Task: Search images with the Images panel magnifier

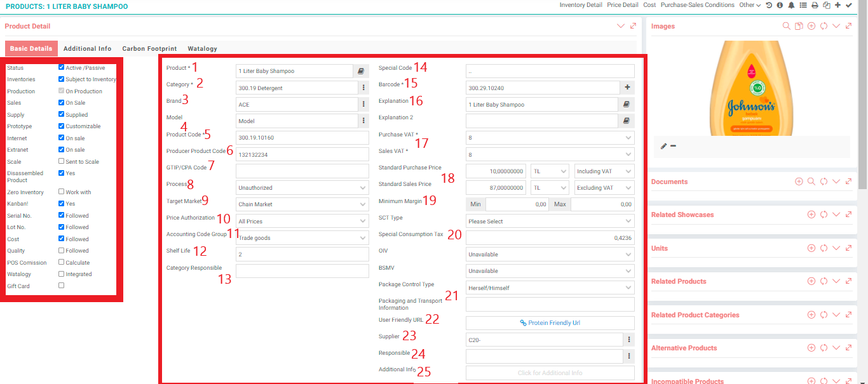Action: pyautogui.click(x=787, y=26)
